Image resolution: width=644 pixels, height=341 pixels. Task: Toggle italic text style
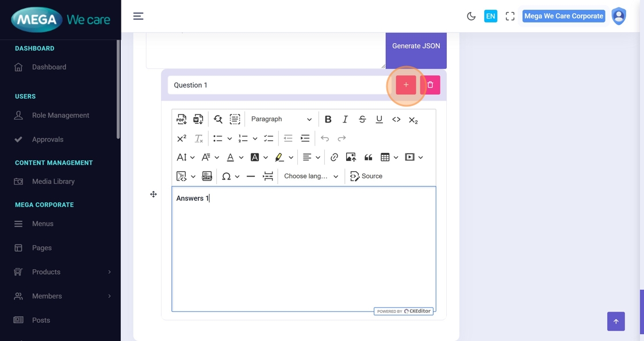345,119
